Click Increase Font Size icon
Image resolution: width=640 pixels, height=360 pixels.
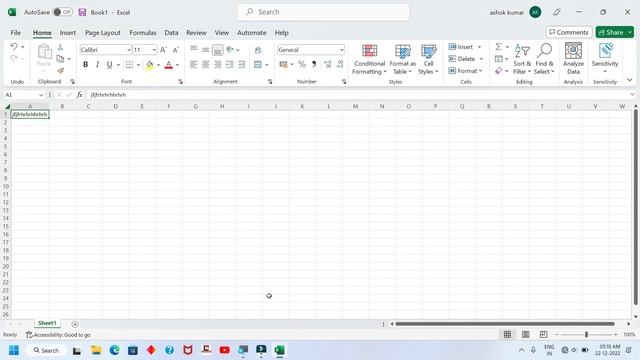pyautogui.click(x=163, y=50)
